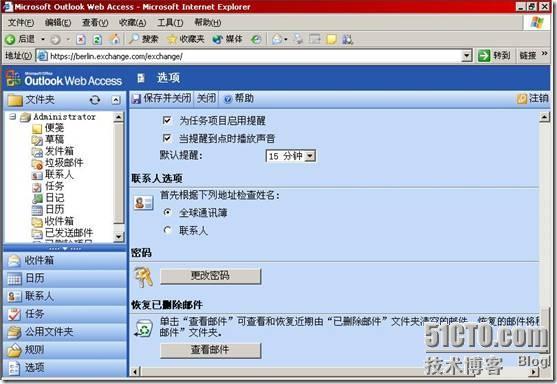Open 公用文件夹 shortcut in navigation pane
The width and height of the screenshot is (557, 384).
tap(65, 332)
